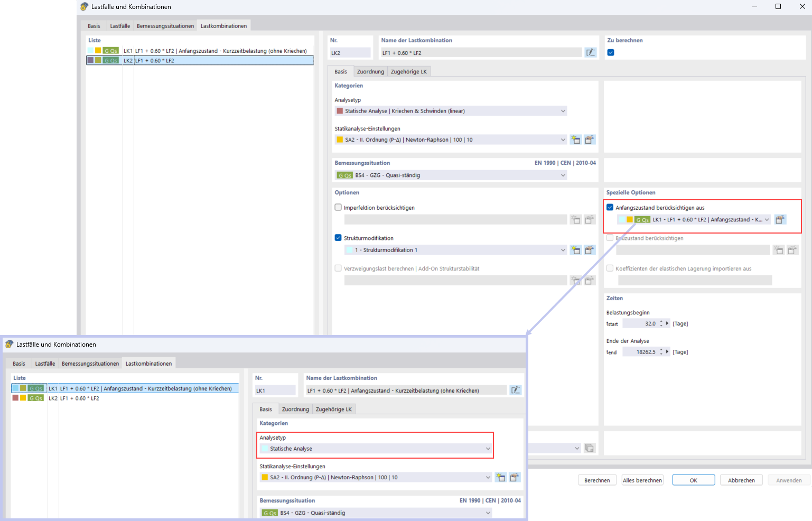Click new icon beside Verzweigungslast field
The image size is (812, 521).
(x=575, y=281)
